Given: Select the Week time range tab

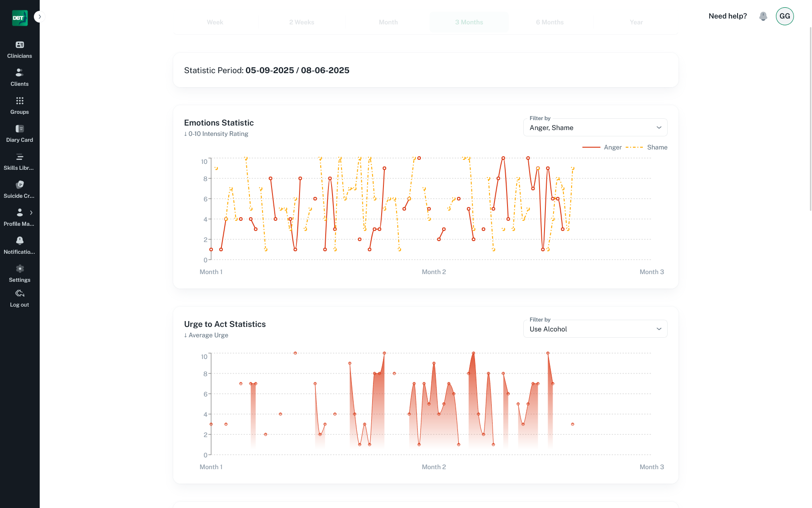Looking at the screenshot, I should tap(215, 22).
